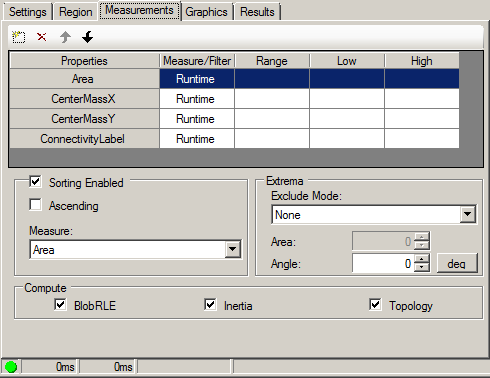The height and width of the screenshot is (378, 490).
Task: Click the deg angle unit button
Action: point(457,264)
